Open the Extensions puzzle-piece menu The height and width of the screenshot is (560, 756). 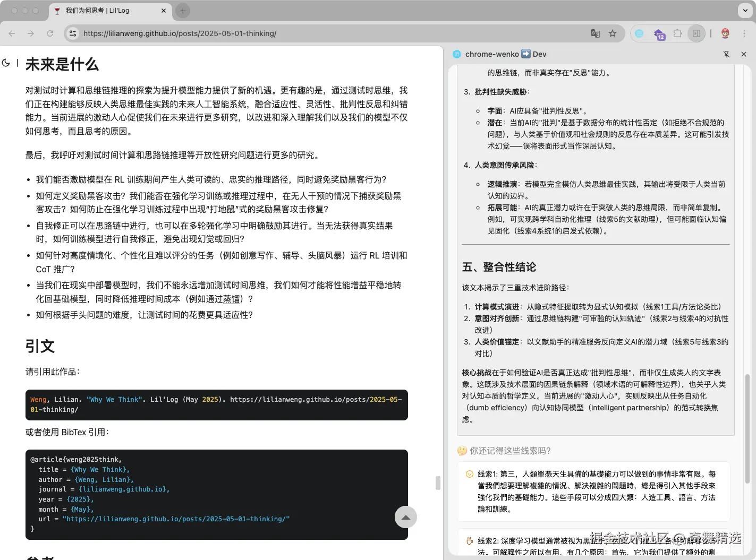click(677, 33)
